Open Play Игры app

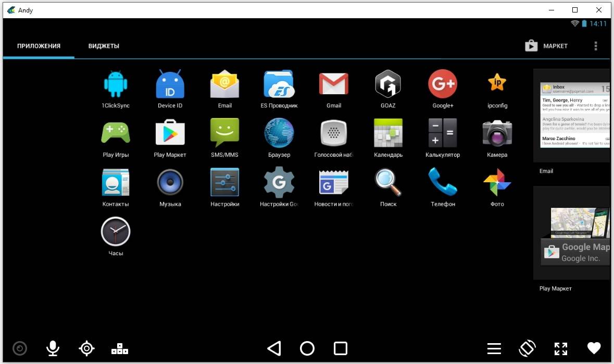116,133
